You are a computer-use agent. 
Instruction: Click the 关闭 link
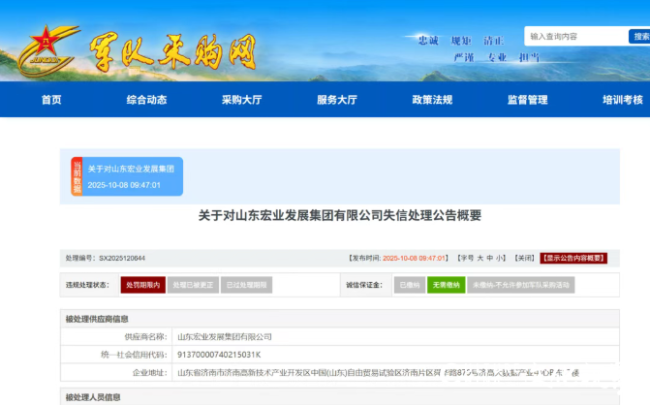click(526, 257)
